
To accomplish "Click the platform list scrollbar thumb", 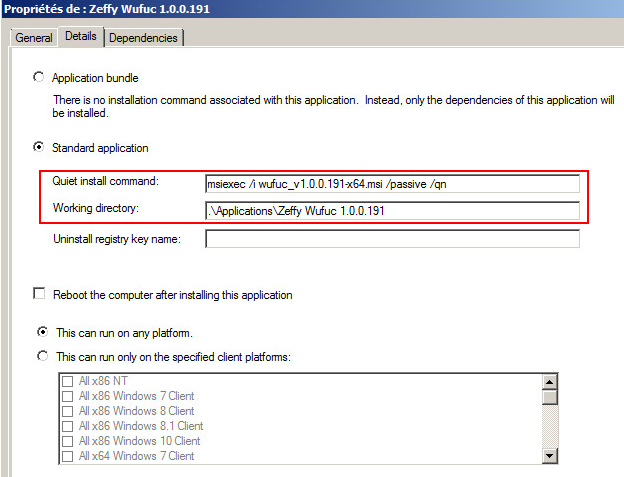I will click(x=550, y=397).
